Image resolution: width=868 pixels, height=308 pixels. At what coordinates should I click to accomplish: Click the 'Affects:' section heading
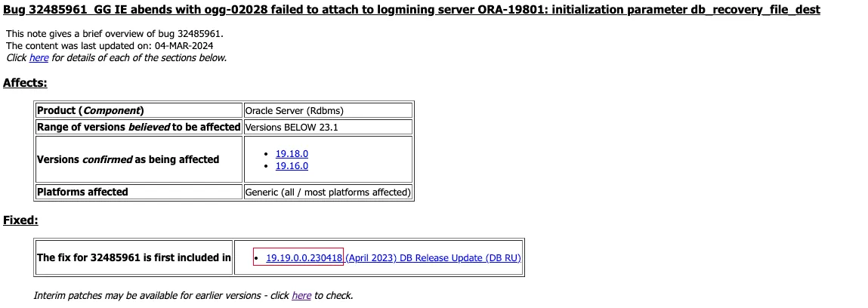click(25, 83)
